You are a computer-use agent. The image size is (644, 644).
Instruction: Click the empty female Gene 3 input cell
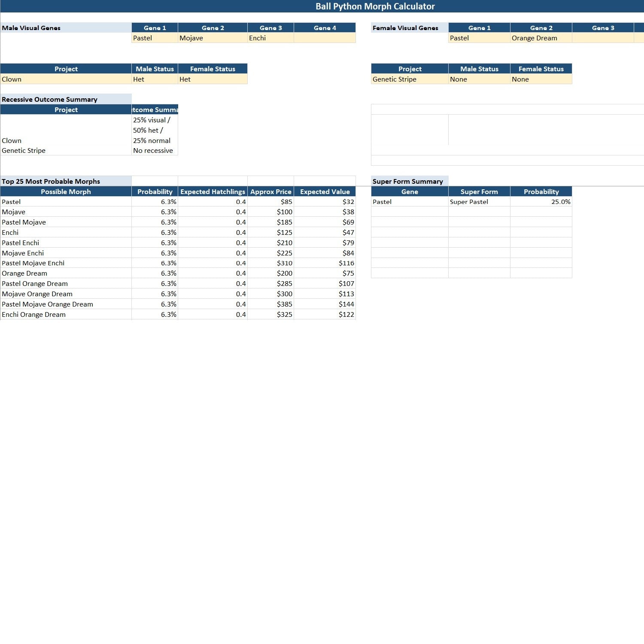603,38
